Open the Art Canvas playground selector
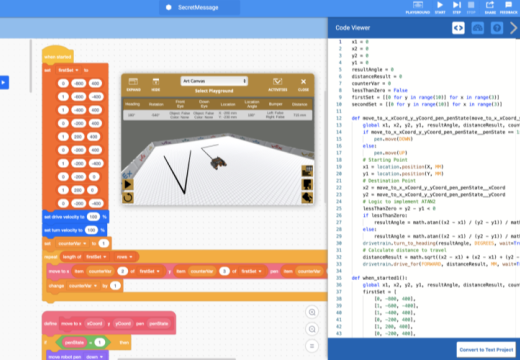Viewport: 520px width, 360px height. (x=214, y=81)
